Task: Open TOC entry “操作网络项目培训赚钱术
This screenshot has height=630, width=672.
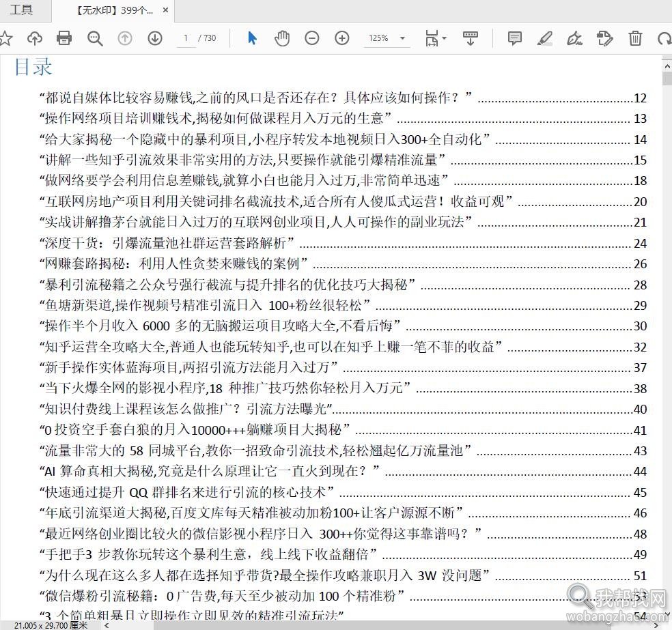Action: click(343, 118)
